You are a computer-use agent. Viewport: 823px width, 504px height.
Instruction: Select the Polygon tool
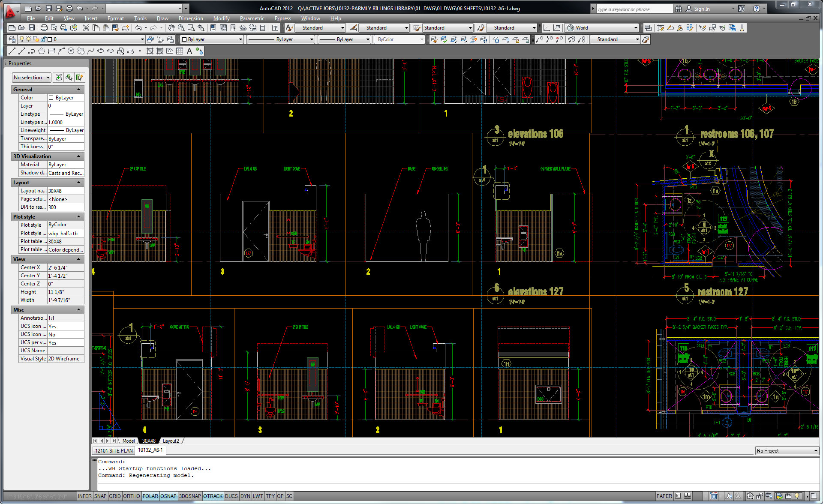point(41,51)
